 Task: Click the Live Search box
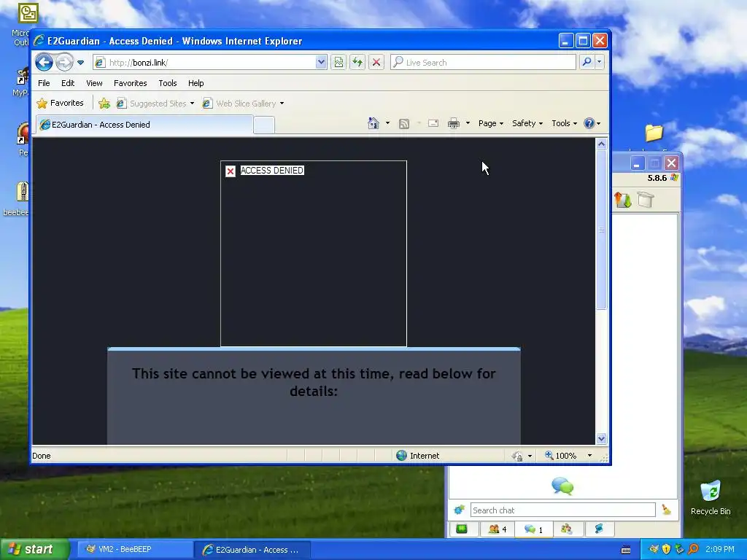pos(483,63)
